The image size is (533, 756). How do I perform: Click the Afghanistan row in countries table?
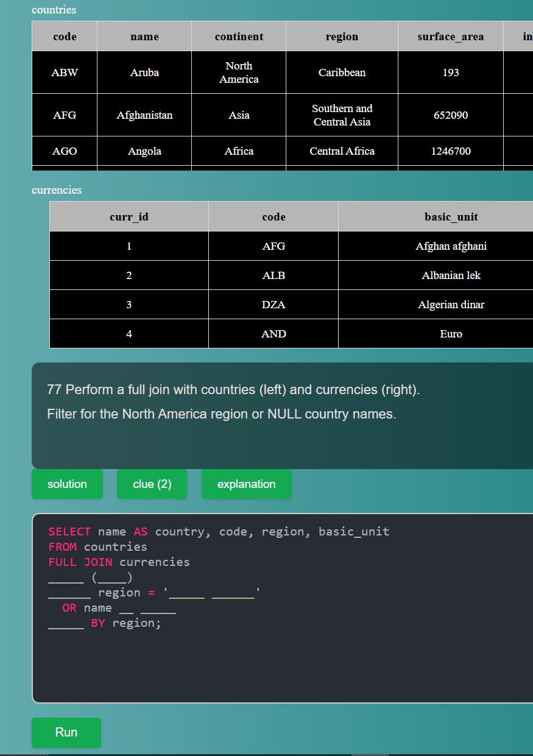pyautogui.click(x=144, y=115)
